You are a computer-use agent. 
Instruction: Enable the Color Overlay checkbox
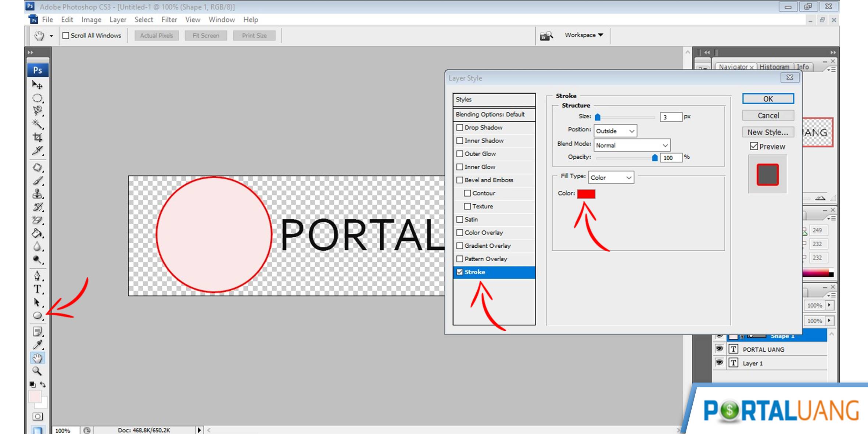460,233
